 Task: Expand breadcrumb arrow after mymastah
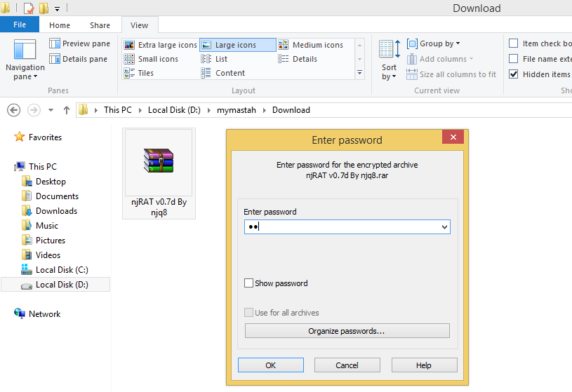[264, 110]
